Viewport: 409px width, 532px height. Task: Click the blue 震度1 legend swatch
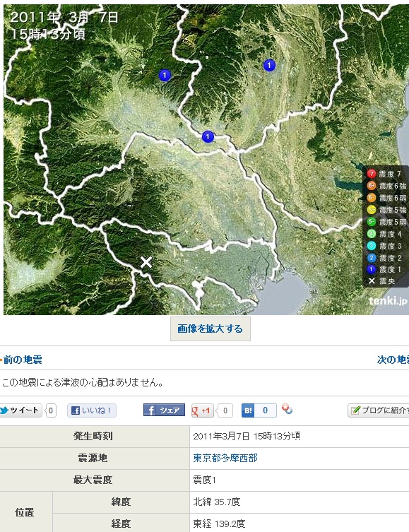(x=372, y=269)
